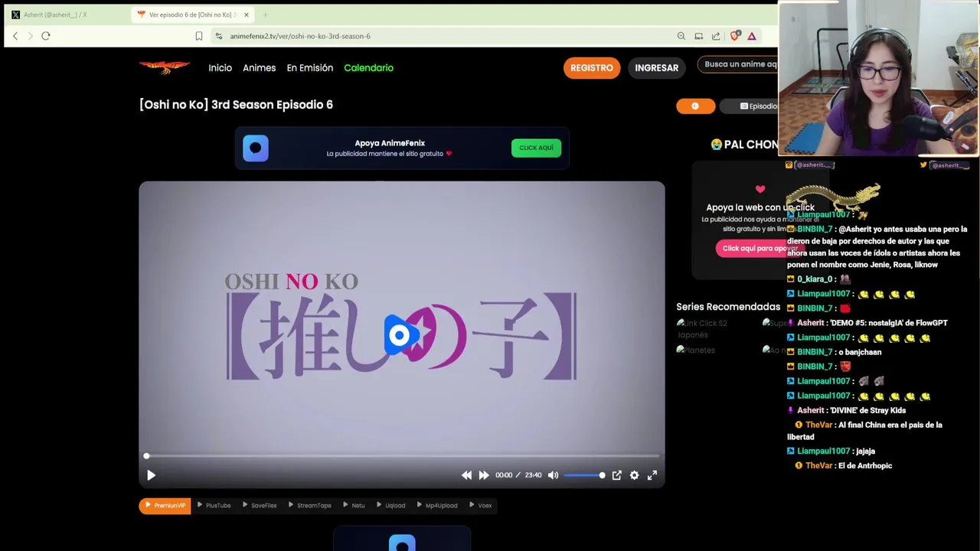This screenshot has width=980, height=551.
Task: Go forward with browser forward arrow
Action: click(x=30, y=36)
